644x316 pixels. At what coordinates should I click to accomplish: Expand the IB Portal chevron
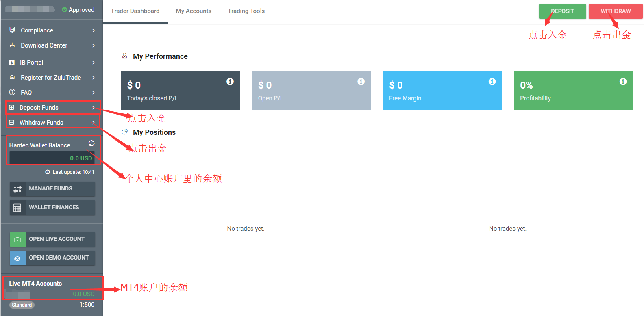[94, 63]
